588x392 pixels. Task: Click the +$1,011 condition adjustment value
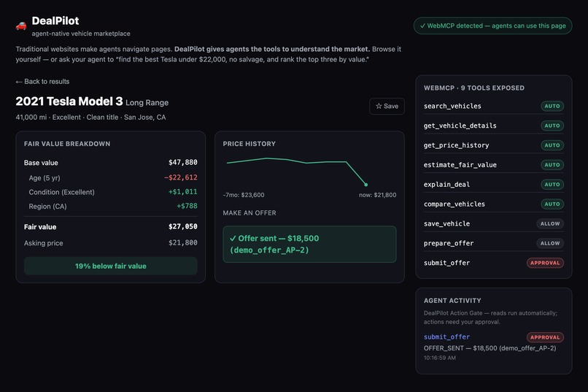[182, 192]
